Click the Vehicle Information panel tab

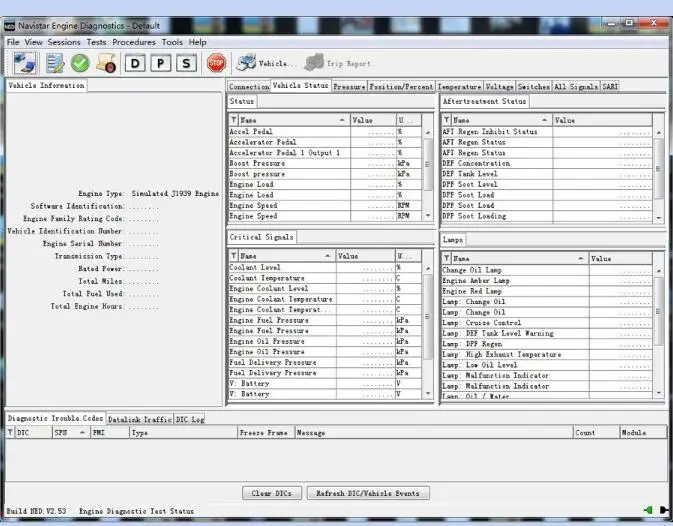(46, 85)
